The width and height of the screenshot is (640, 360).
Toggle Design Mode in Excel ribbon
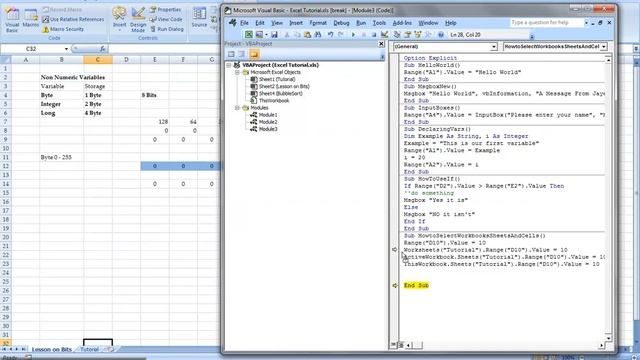[x=138, y=20]
